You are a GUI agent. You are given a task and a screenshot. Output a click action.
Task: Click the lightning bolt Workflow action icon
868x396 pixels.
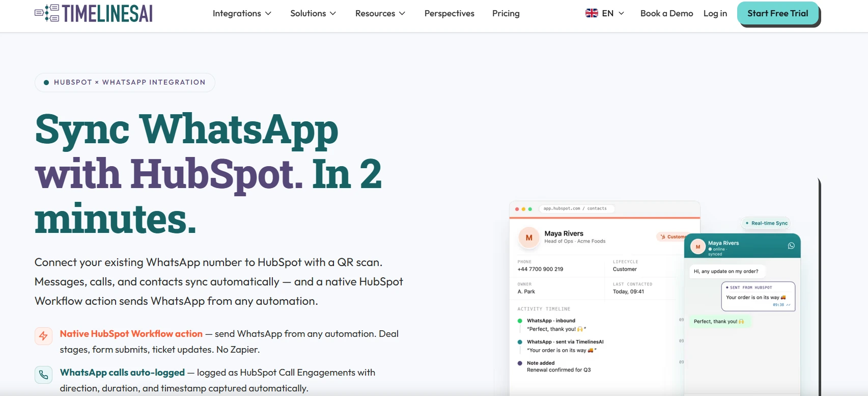[43, 336]
